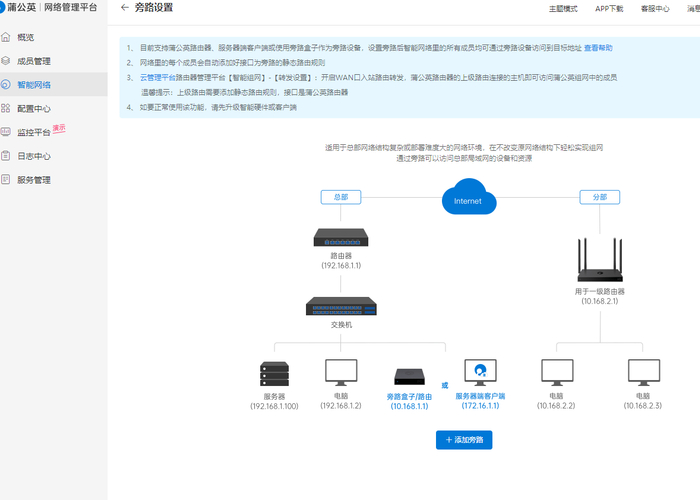
Task: Click the 主题模式 link in header
Action: (x=563, y=8)
